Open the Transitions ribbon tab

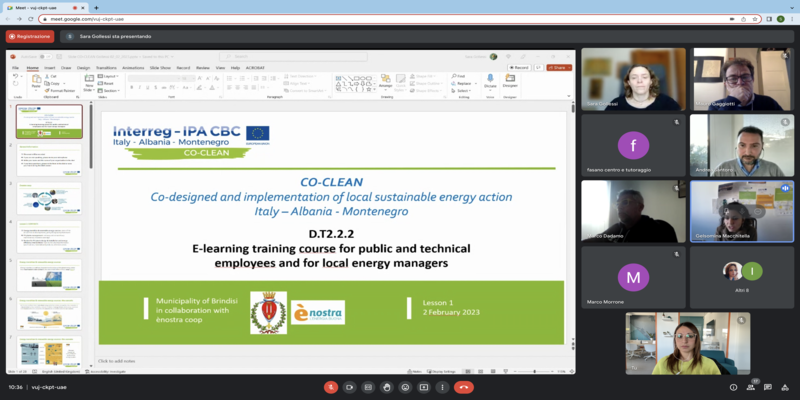click(x=106, y=67)
